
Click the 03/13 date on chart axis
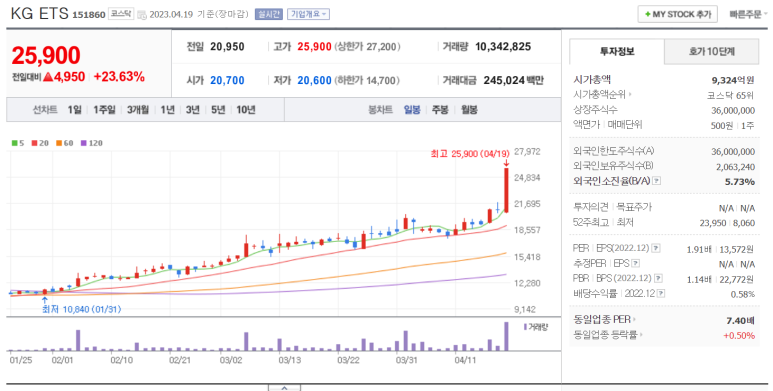[x=289, y=360]
